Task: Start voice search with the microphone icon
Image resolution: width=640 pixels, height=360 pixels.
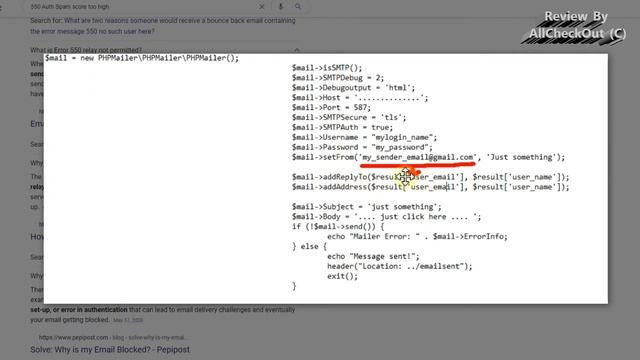Action: pyautogui.click(x=280, y=7)
